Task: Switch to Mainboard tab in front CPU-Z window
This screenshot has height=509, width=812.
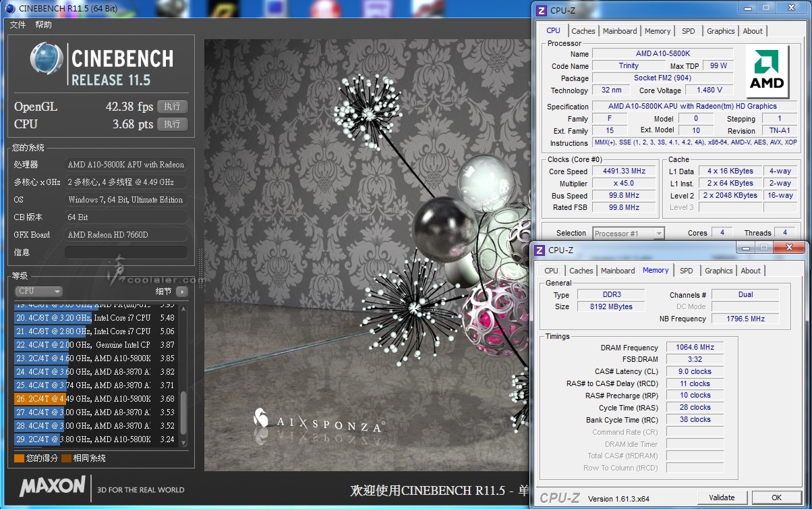Action: [x=618, y=271]
